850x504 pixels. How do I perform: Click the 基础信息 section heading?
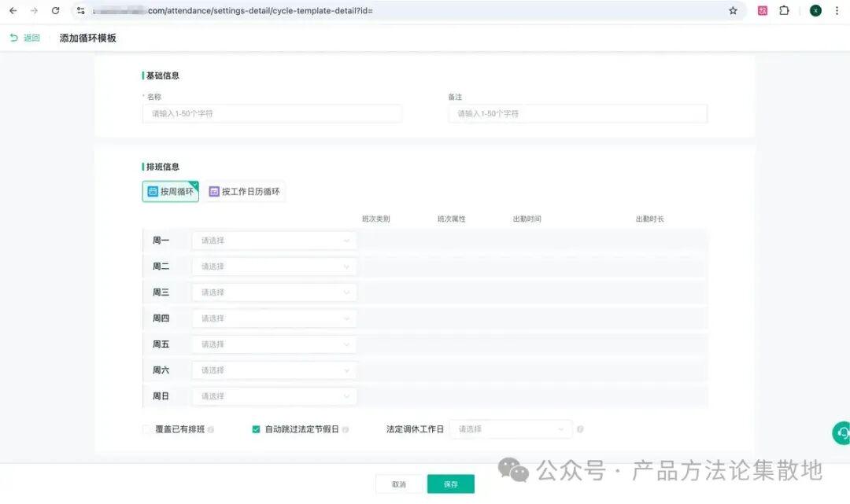(x=163, y=75)
